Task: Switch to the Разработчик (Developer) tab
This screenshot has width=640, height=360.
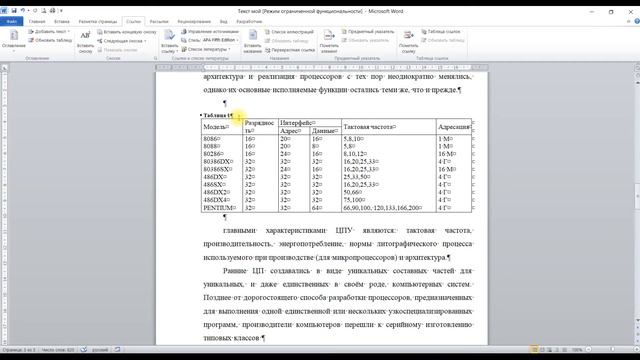Action: pyautogui.click(x=249, y=21)
